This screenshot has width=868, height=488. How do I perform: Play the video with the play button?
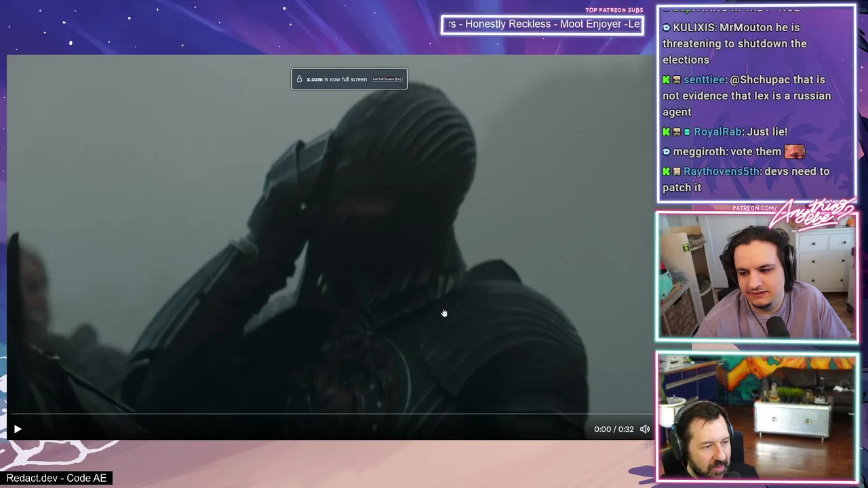pyautogui.click(x=18, y=429)
